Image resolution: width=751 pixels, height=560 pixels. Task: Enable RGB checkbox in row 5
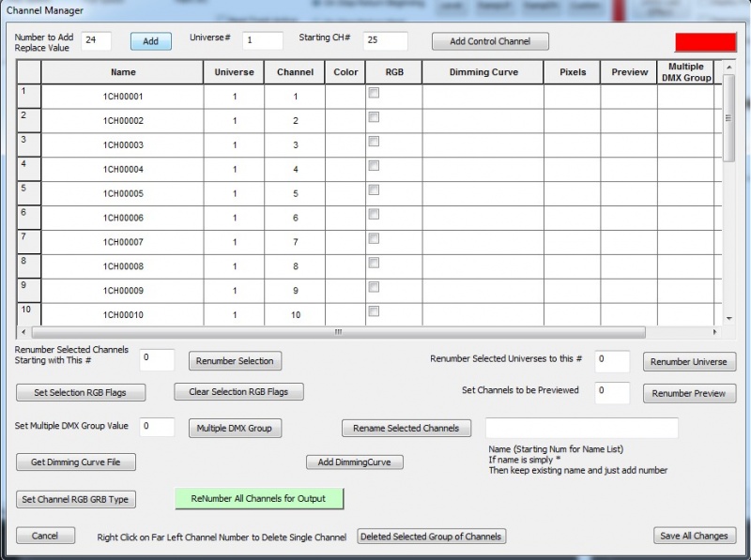[x=374, y=189]
